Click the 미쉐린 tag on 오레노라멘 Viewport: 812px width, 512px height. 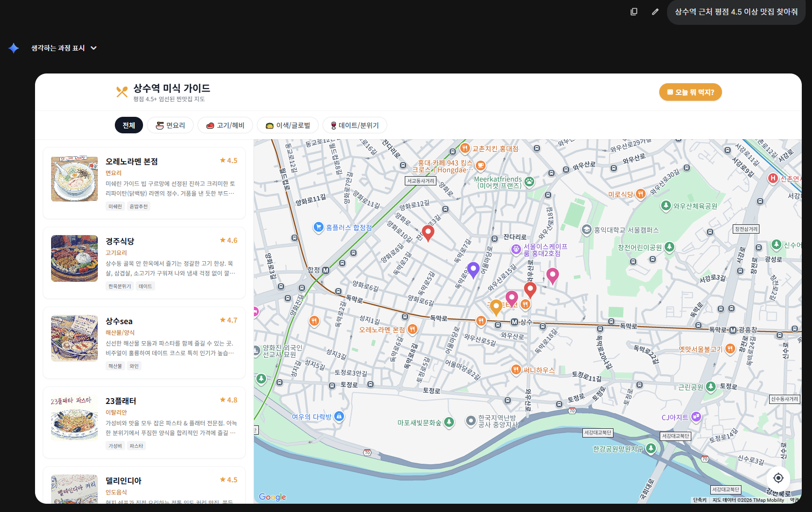(115, 206)
